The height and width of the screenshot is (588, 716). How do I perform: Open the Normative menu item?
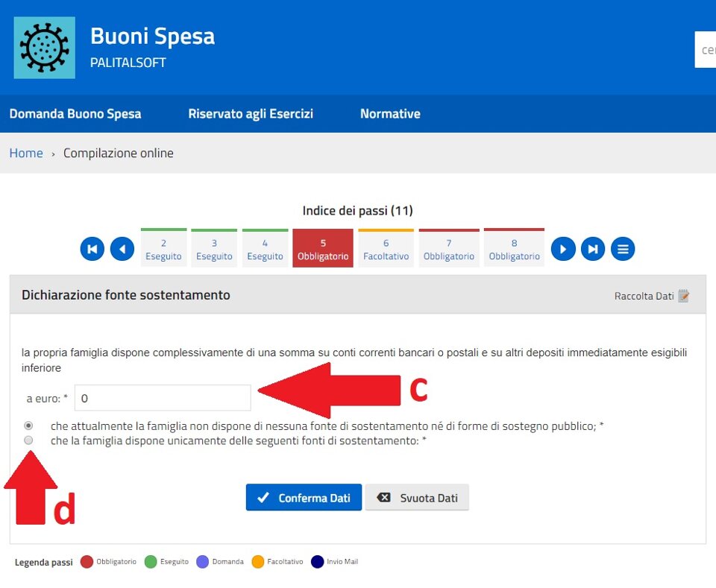click(390, 114)
